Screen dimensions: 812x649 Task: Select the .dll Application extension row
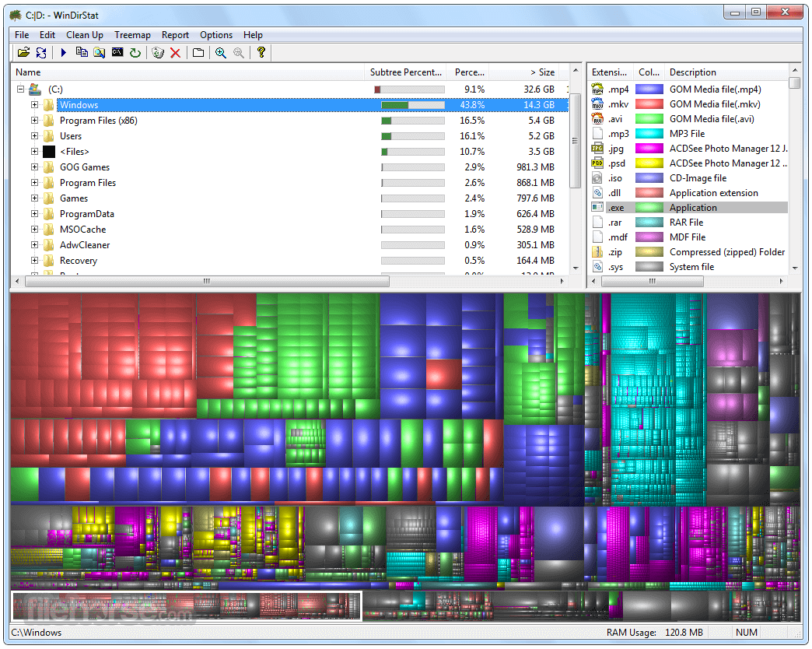[x=688, y=193]
